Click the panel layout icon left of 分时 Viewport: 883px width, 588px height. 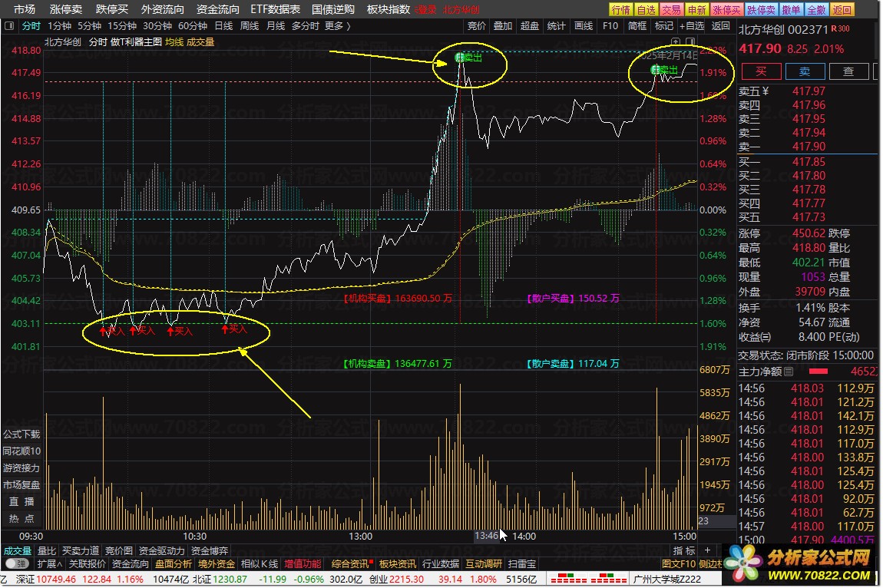pyautogui.click(x=9, y=26)
